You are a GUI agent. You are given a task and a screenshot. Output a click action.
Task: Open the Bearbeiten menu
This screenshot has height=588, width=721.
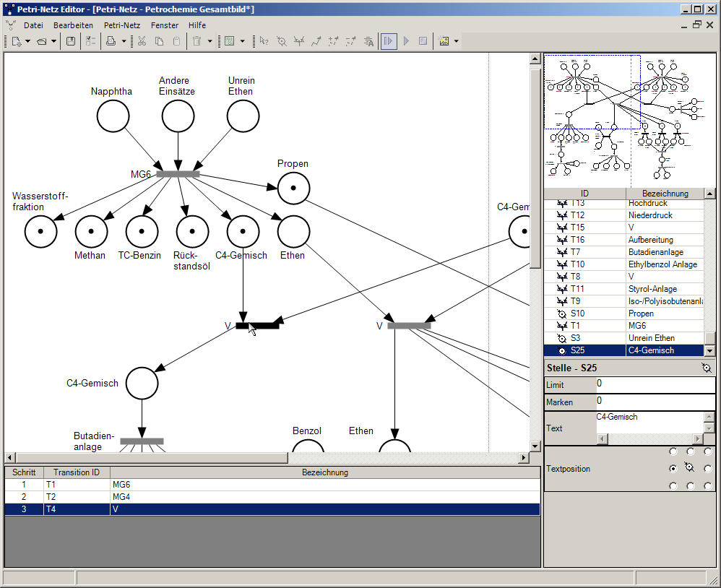(x=73, y=25)
